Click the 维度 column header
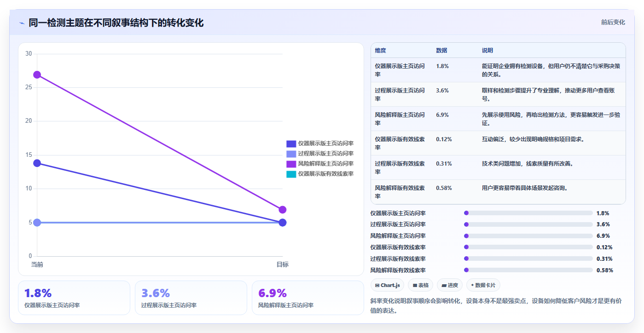The width and height of the screenshot is (644, 333). point(380,51)
